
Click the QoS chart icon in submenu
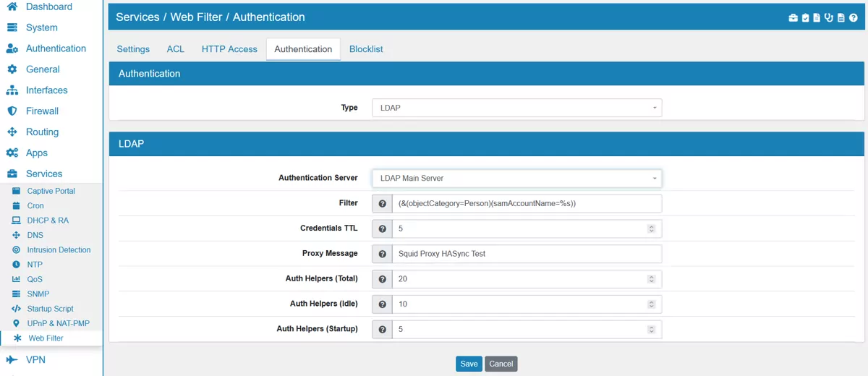pos(16,279)
